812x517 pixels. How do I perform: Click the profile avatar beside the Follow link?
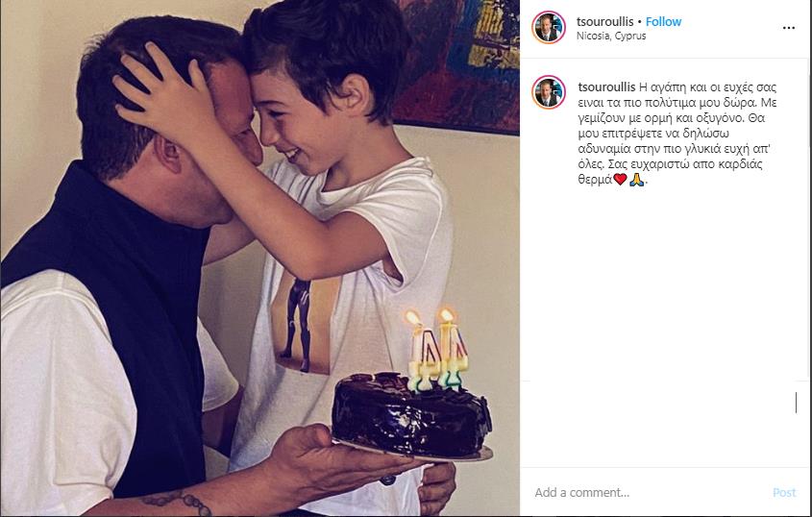(x=549, y=27)
